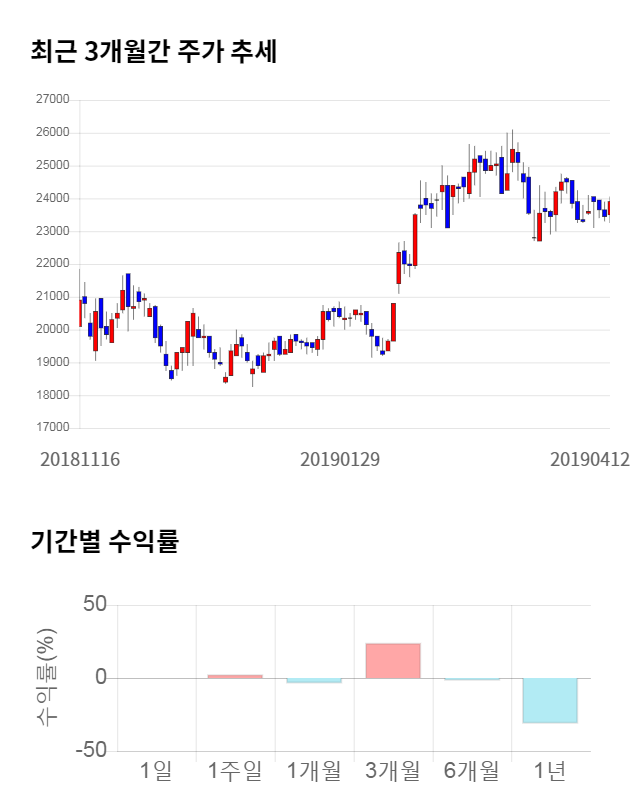The width and height of the screenshot is (640, 810).
Task: Click the 20190129 middle date label
Action: tap(340, 459)
